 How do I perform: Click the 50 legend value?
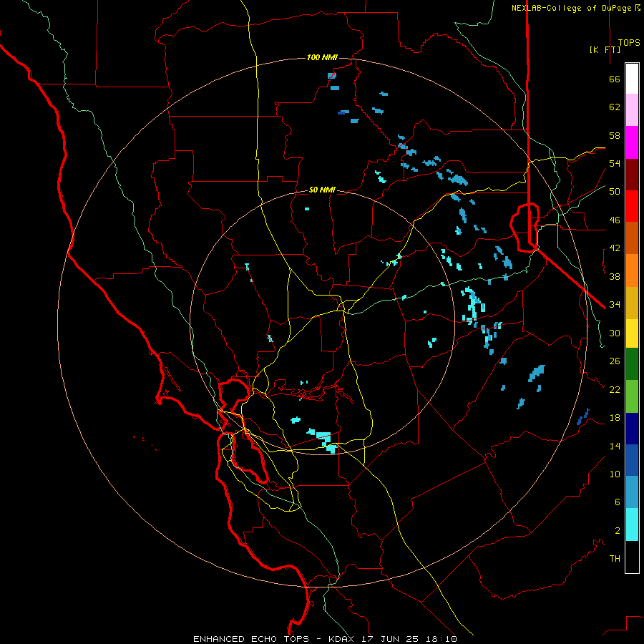pyautogui.click(x=615, y=192)
